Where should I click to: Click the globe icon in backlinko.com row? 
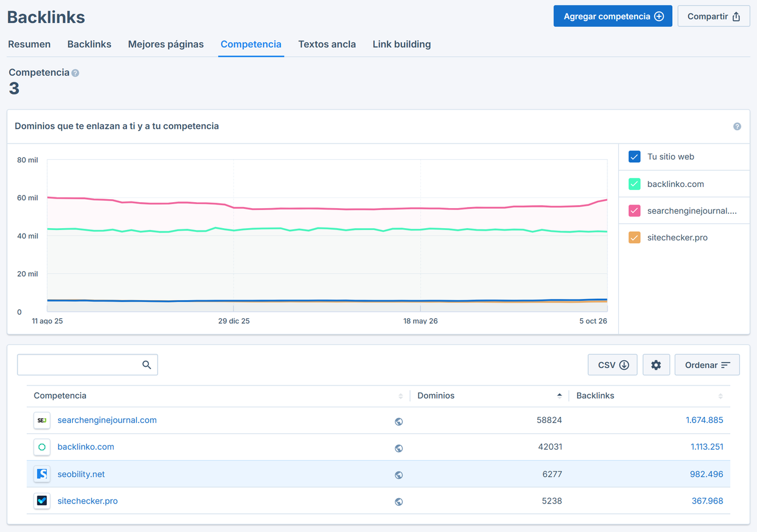click(398, 448)
